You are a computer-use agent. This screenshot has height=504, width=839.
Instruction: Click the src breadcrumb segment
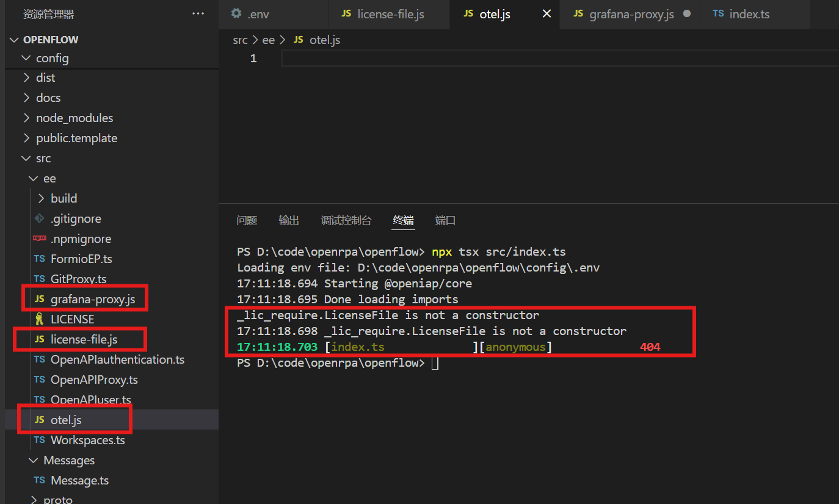coord(240,40)
